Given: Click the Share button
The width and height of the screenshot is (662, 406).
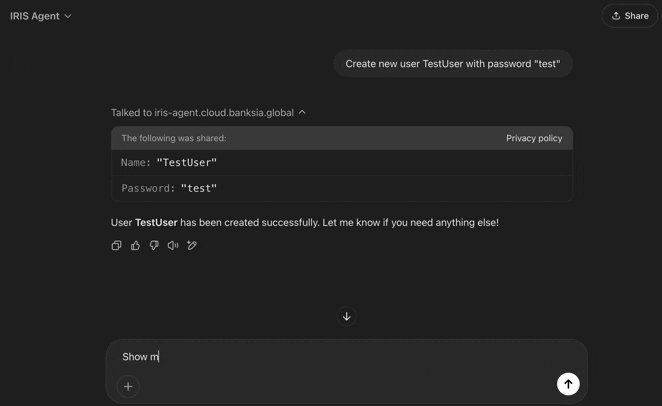Looking at the screenshot, I should [630, 16].
